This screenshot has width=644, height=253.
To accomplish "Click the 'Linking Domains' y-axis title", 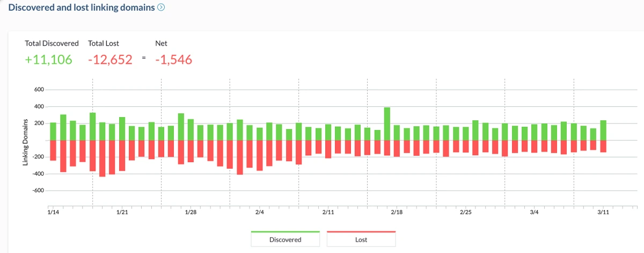I will (26, 140).
